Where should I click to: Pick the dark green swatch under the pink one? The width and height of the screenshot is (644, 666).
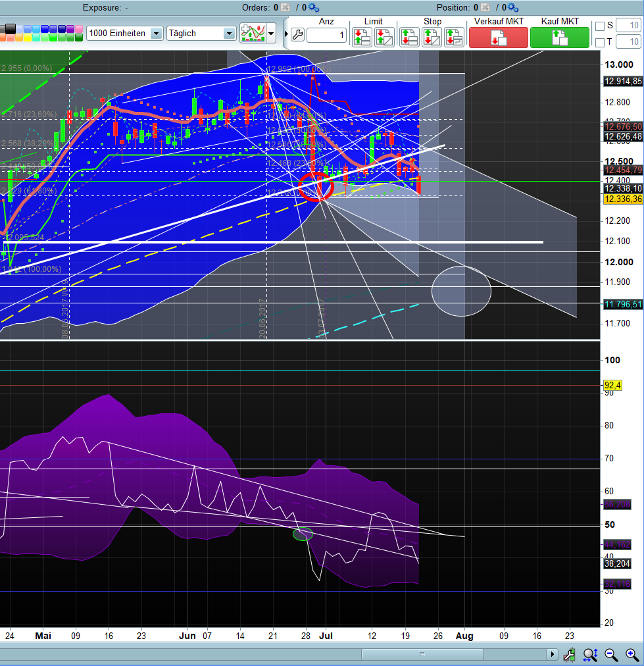pos(78,38)
